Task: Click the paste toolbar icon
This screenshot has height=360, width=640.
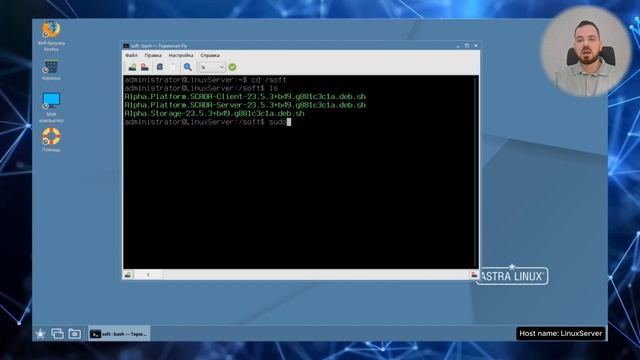Action: tap(173, 67)
